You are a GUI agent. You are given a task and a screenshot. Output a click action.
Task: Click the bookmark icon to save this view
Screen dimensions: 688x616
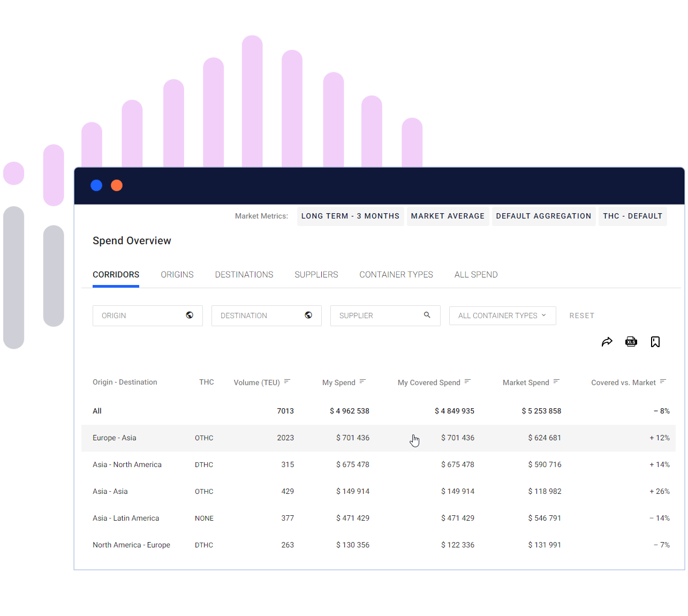(x=655, y=341)
